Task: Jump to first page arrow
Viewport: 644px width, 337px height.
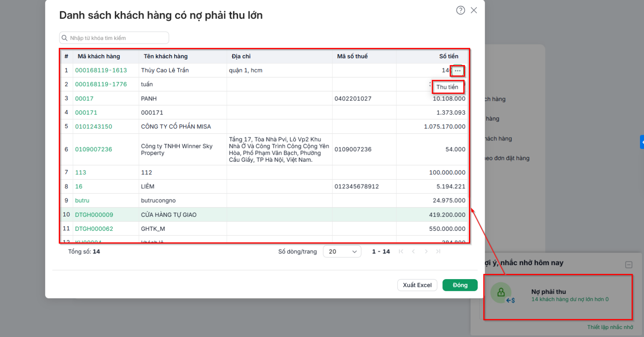Action: point(401,251)
